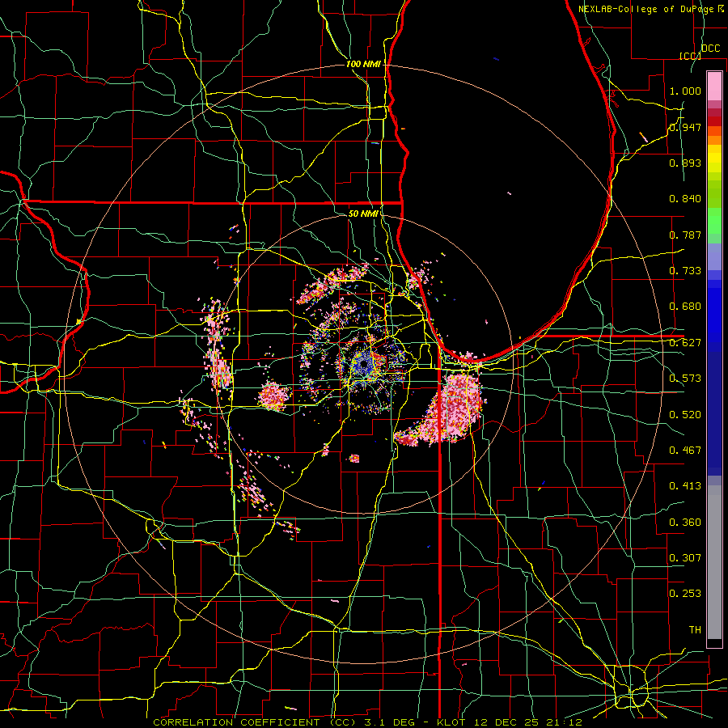Click the 0.947 scale value
Screen dimensions: 728x728
point(685,127)
